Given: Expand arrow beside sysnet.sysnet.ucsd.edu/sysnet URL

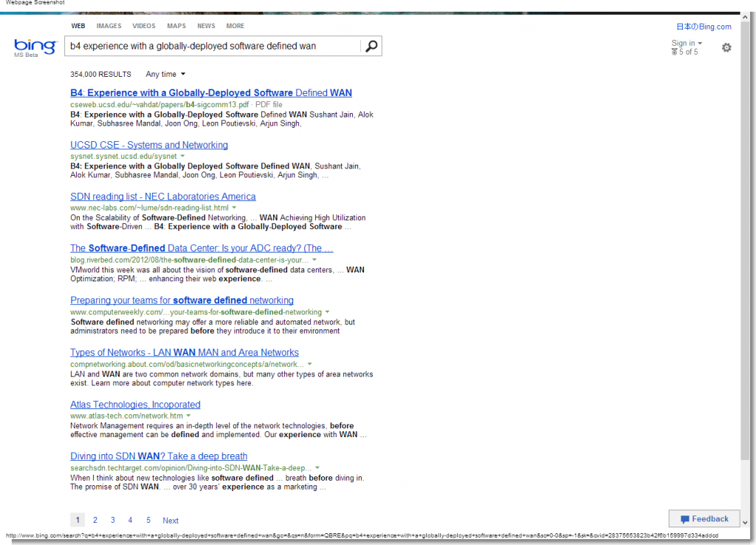Looking at the screenshot, I should [182, 157].
